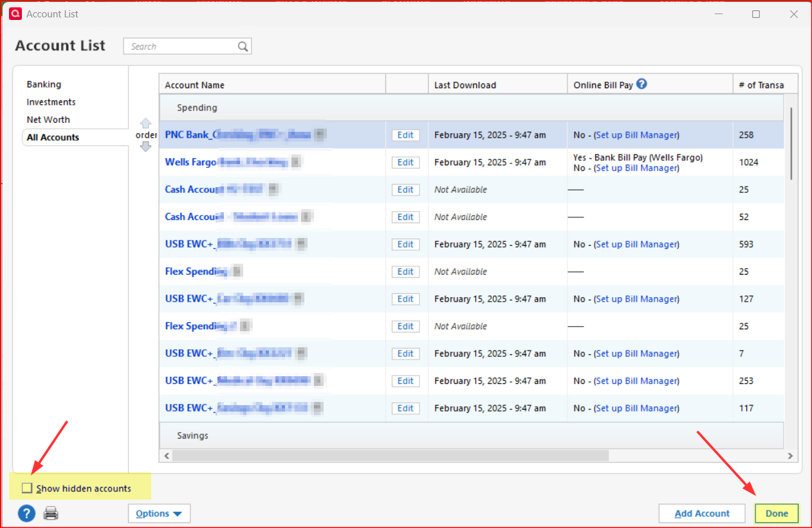Screen dimensions: 812x528
Task: Click 'Yes - Bank Bill Pay (Wells Fargo)' text
Action: tap(638, 157)
